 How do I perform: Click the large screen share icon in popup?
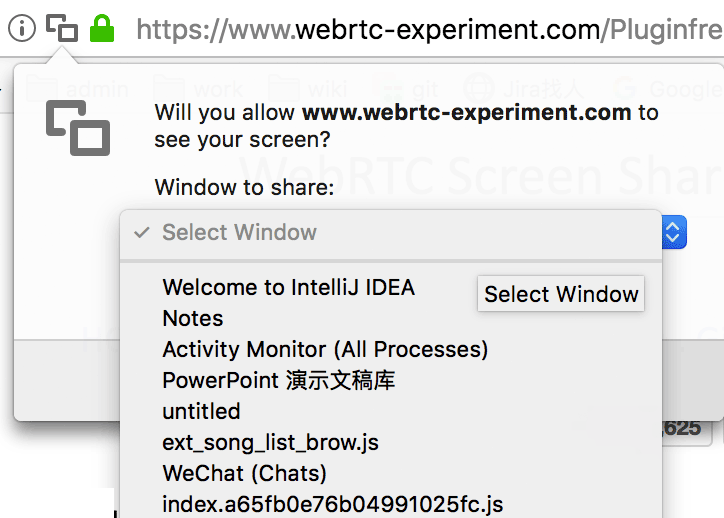pos(78,128)
